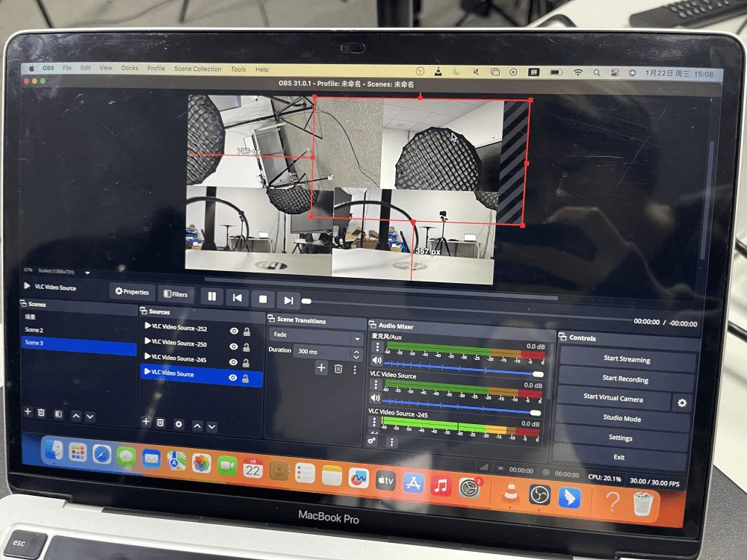The width and height of the screenshot is (747, 560).
Task: Move selected scene down
Action: click(90, 417)
